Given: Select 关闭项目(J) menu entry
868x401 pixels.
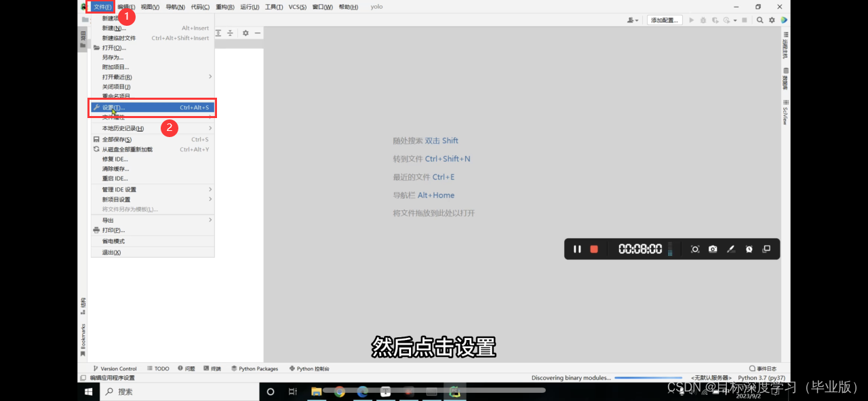Looking at the screenshot, I should click(153, 87).
